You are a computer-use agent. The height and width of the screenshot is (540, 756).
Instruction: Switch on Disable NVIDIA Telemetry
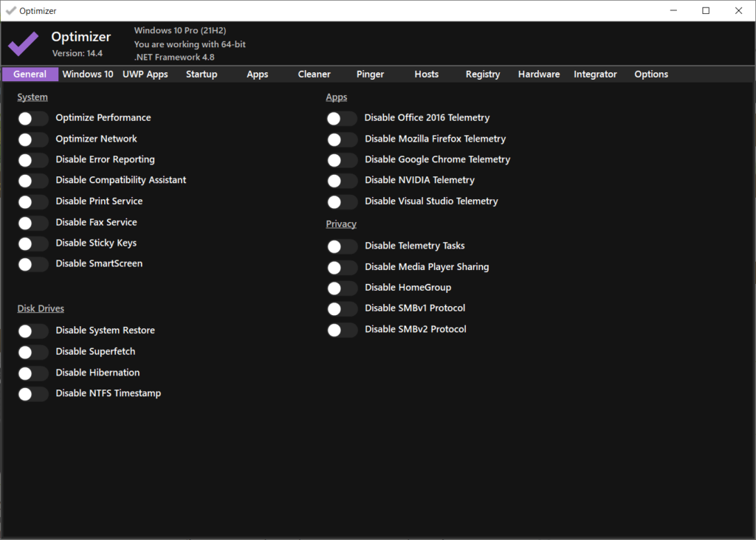[342, 181]
